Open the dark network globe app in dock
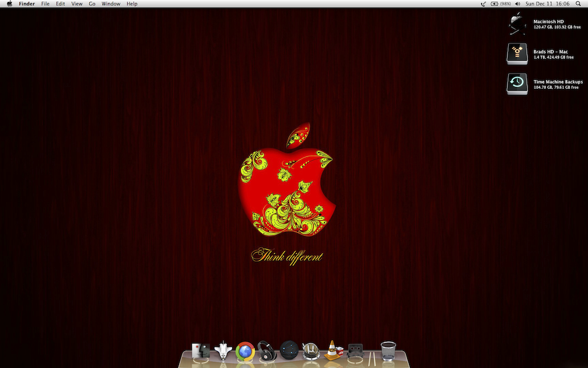The height and width of the screenshot is (368, 588). pyautogui.click(x=289, y=350)
